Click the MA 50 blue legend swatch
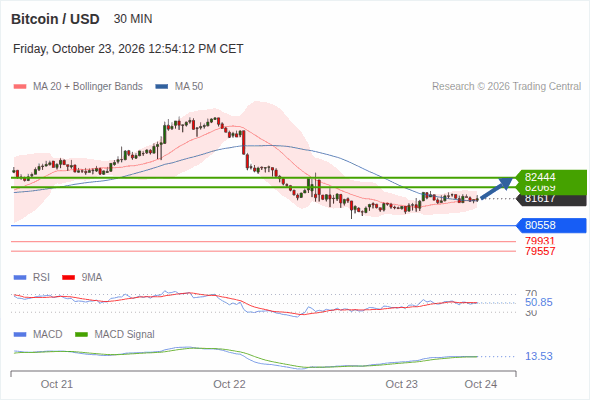The height and width of the screenshot is (400, 590). click(x=162, y=87)
